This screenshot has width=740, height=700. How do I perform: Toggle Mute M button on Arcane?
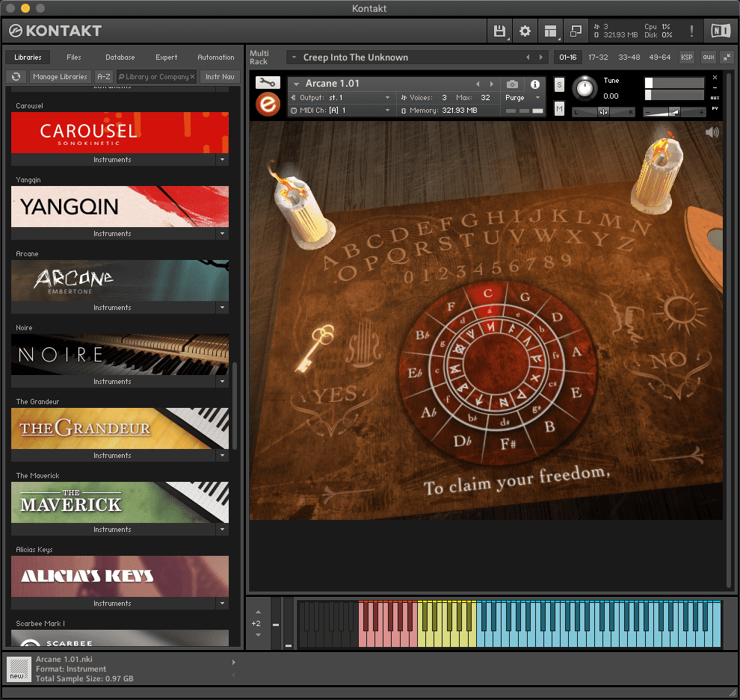coord(559,109)
